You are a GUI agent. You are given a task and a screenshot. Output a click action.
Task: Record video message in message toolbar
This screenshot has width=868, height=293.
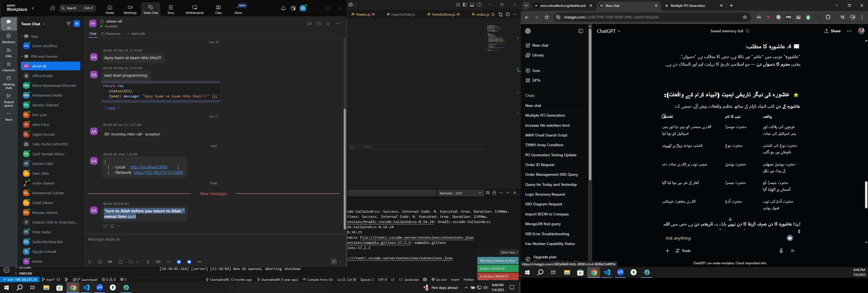[158, 262]
